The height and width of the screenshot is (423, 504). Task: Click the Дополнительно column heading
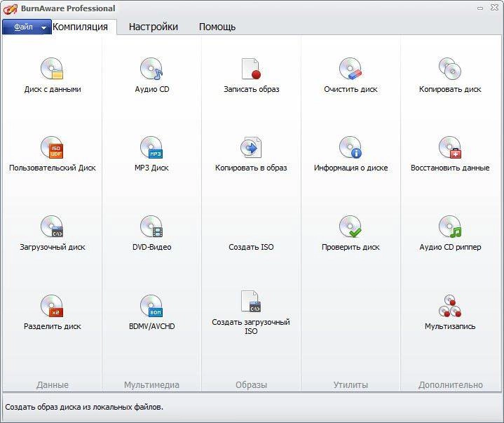point(450,384)
